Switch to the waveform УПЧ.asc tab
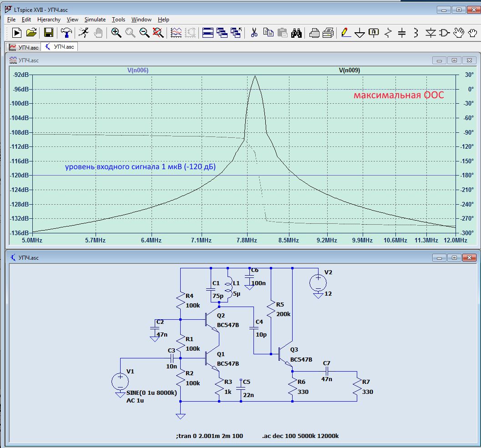 pyautogui.click(x=24, y=47)
